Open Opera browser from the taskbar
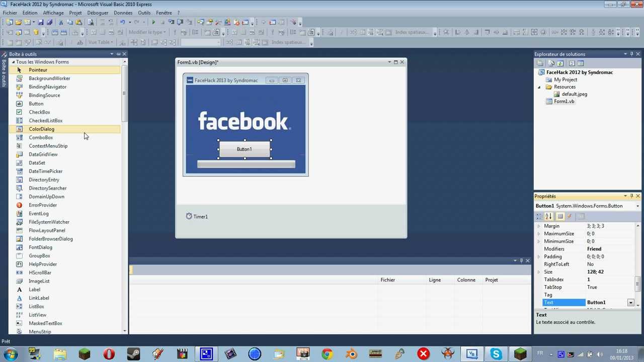Image resolution: width=644 pixels, height=362 pixels. point(109,354)
